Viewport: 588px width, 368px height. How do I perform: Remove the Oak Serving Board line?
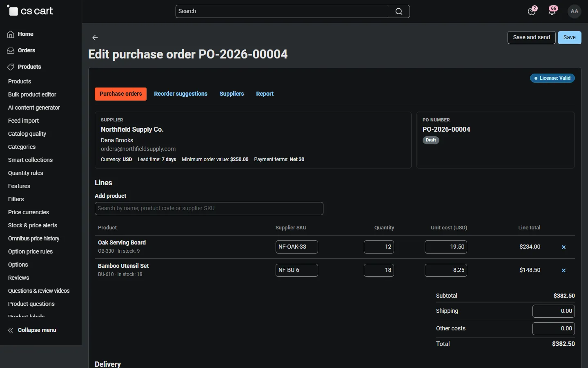[563, 247]
